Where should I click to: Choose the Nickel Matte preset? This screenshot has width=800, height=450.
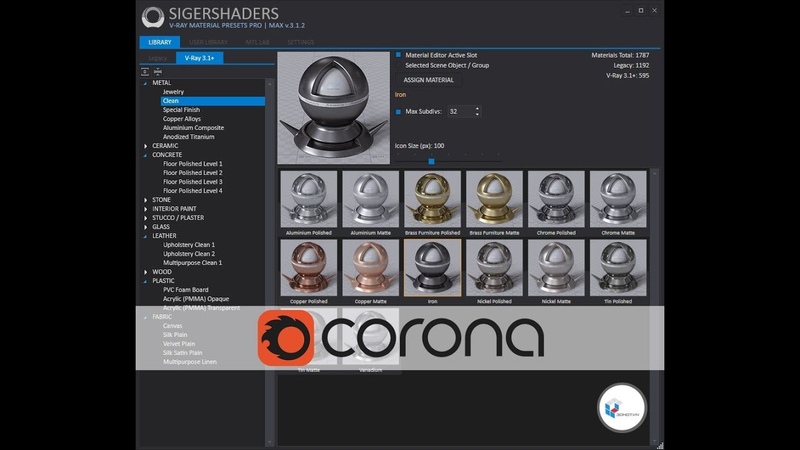coord(556,268)
